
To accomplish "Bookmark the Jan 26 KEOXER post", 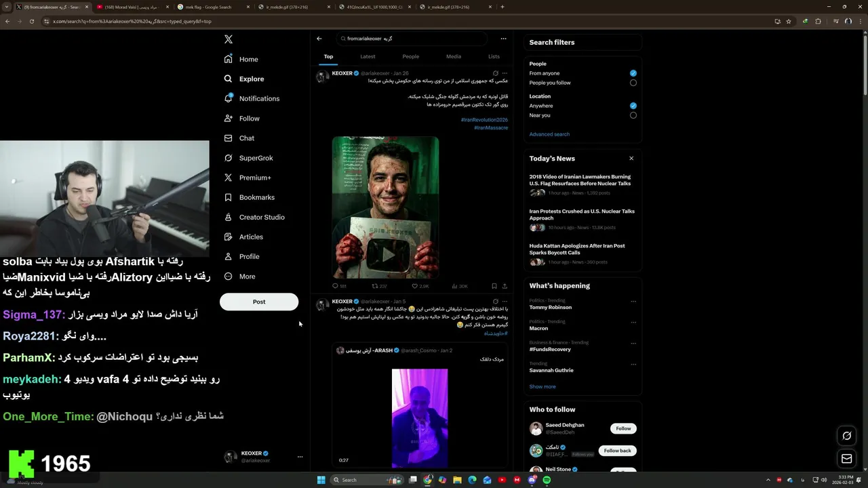I will tap(494, 286).
